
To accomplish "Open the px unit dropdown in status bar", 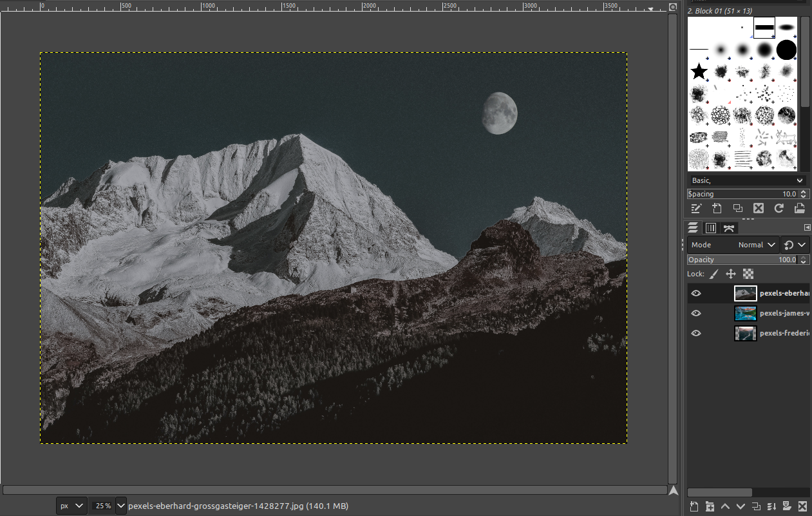I will point(71,506).
